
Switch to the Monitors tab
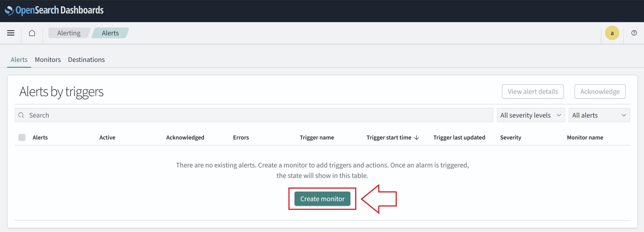[48, 60]
